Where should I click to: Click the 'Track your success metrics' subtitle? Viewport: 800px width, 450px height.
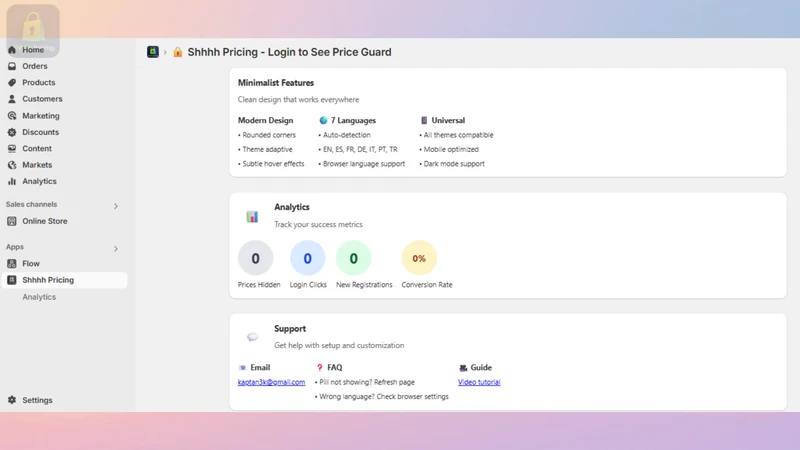318,224
